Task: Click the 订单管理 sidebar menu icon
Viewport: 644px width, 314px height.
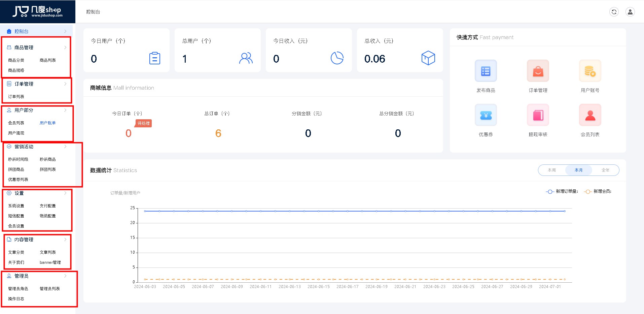Action: point(9,84)
